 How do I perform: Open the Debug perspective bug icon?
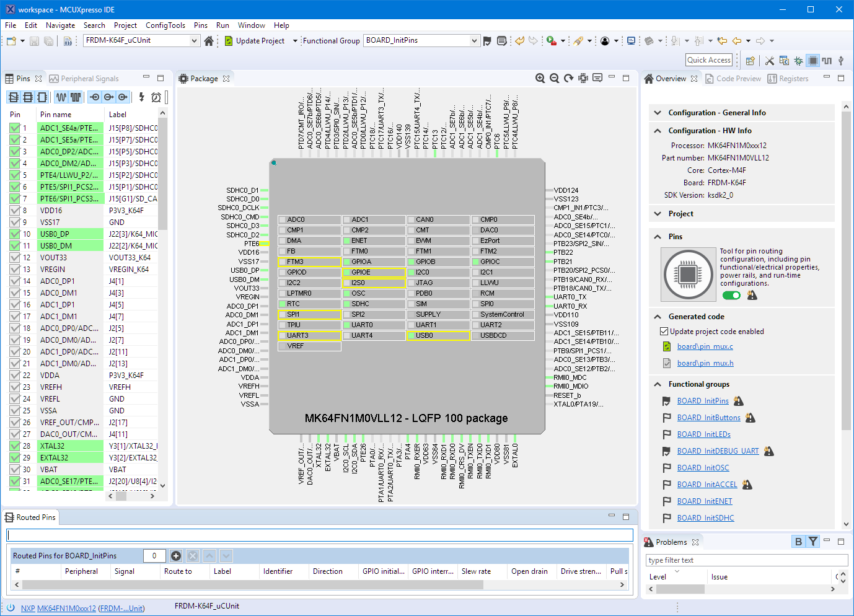click(798, 61)
